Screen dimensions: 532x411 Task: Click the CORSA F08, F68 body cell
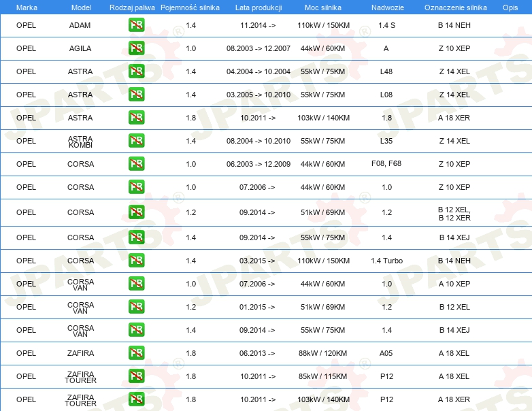click(386, 163)
